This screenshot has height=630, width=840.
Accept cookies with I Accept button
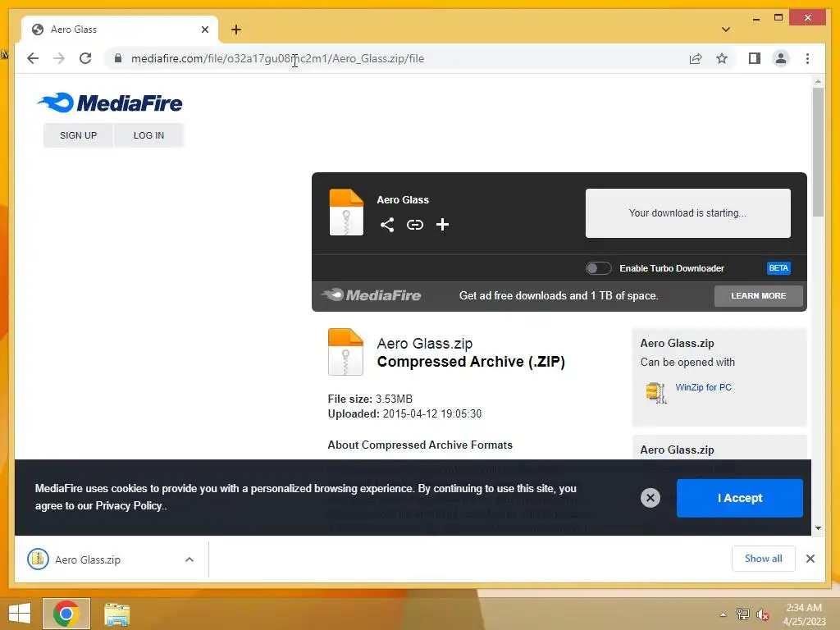[739, 498]
